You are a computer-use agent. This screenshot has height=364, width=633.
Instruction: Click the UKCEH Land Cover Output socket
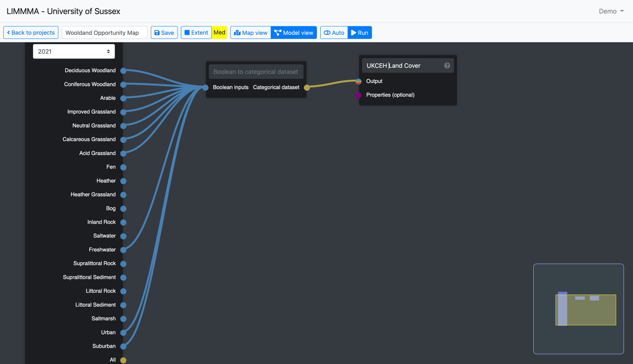click(x=358, y=81)
